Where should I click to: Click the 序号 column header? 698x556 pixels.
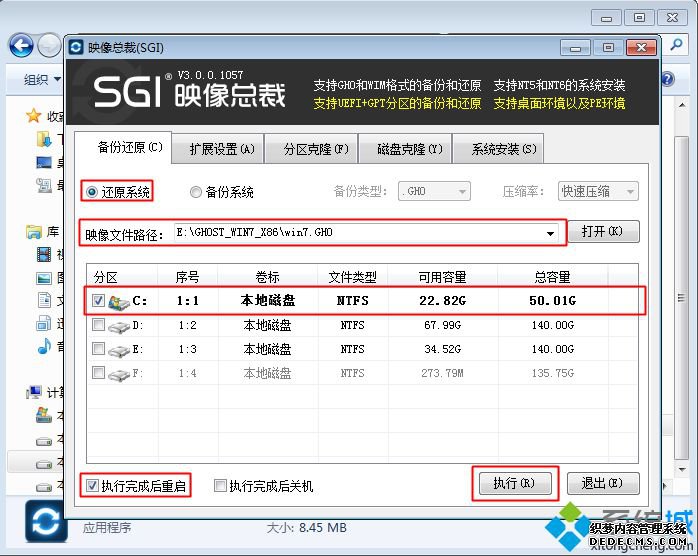point(187,277)
